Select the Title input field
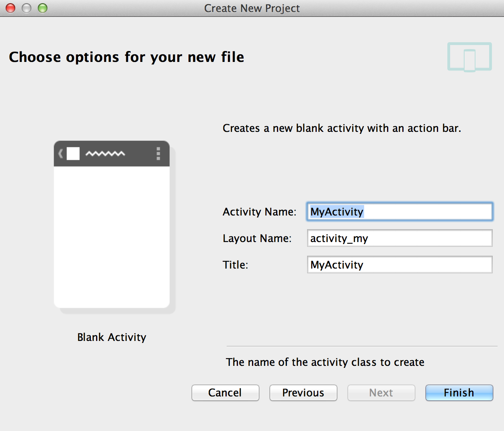The width and height of the screenshot is (504, 431). (x=400, y=265)
